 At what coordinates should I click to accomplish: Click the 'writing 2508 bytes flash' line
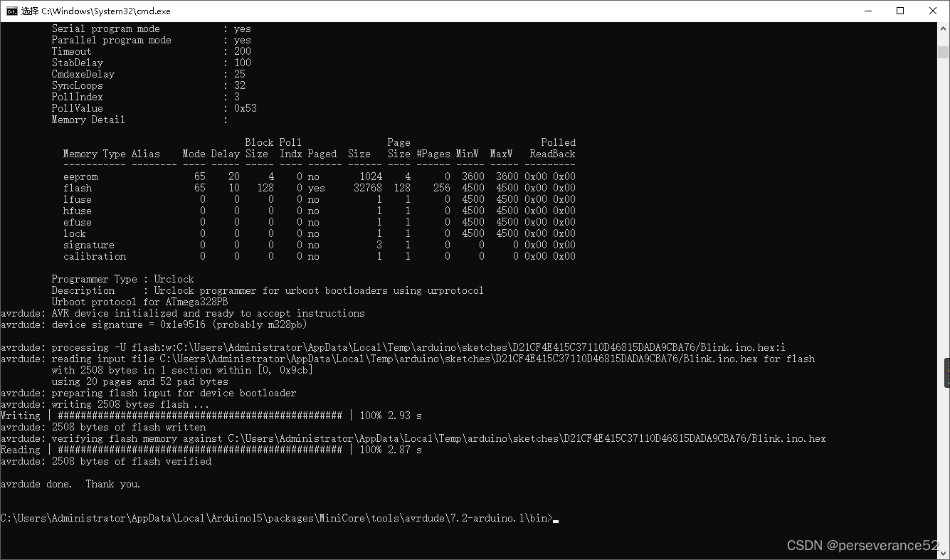click(105, 404)
